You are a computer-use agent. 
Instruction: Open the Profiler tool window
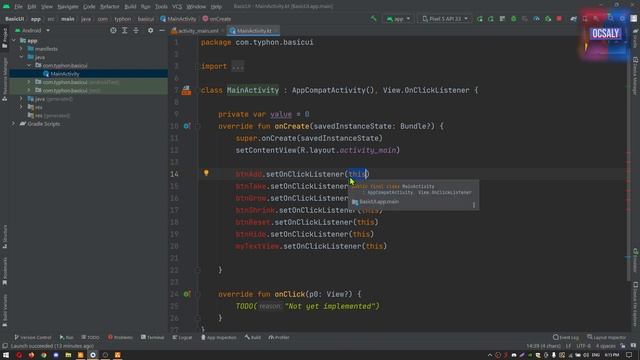(279, 338)
